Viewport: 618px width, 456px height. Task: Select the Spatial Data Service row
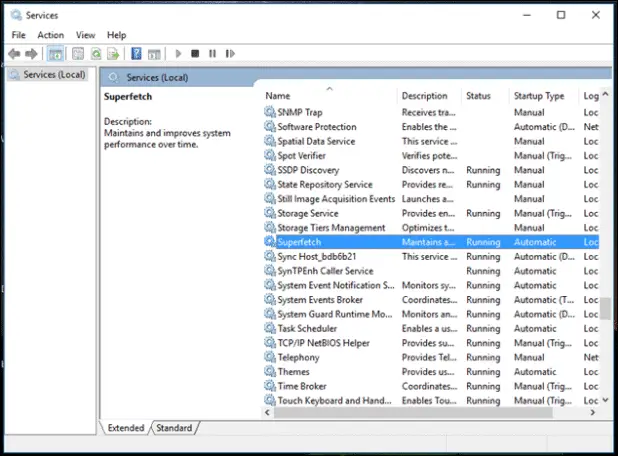[431, 141]
